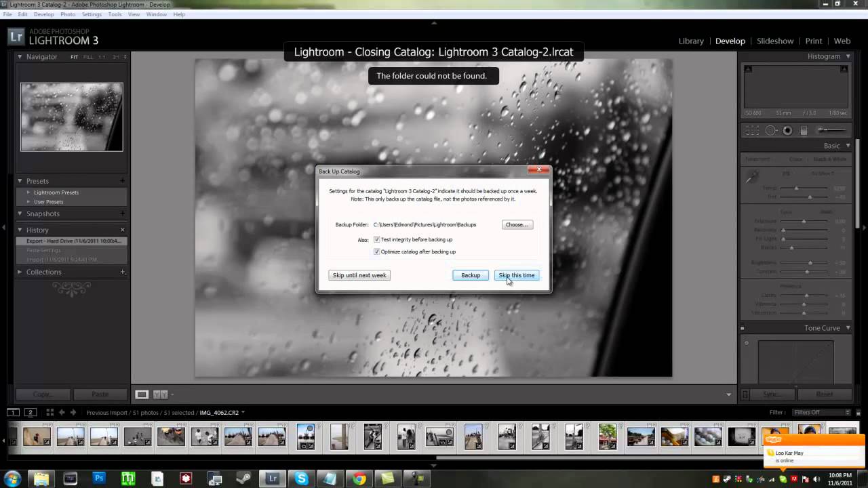Pick the White Balance Selector eyedropper
The width and height of the screenshot is (868, 488).
(x=752, y=176)
